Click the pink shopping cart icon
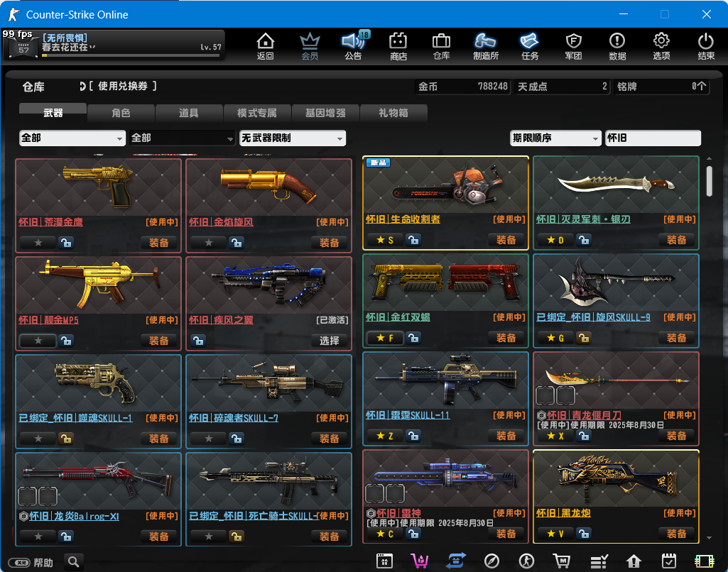This screenshot has height=572, width=728. [x=420, y=561]
